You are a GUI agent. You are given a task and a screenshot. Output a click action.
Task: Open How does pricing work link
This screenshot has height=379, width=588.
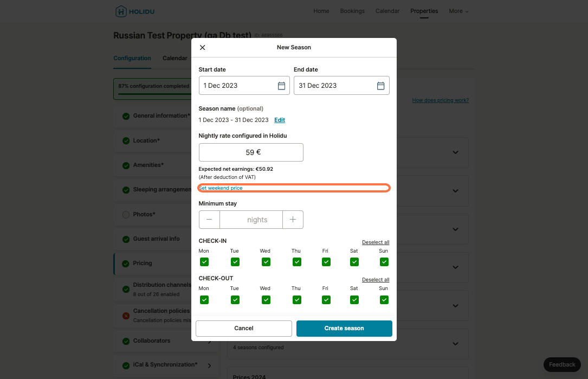click(x=440, y=100)
